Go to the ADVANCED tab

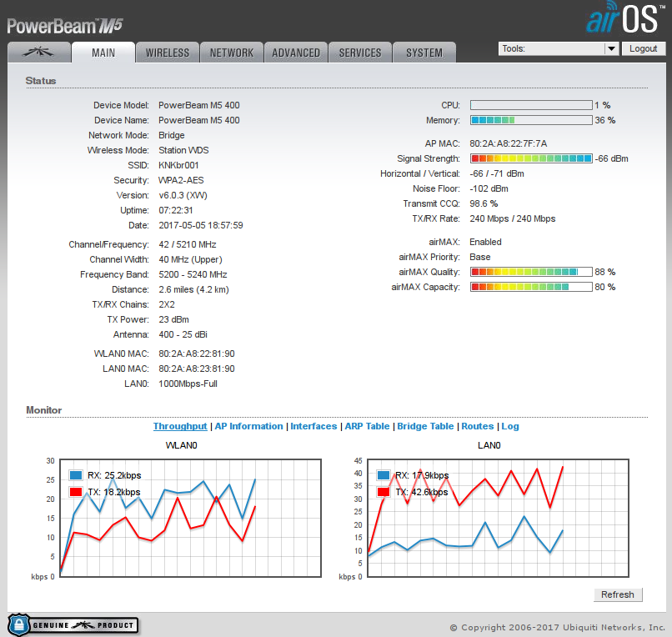point(296,53)
